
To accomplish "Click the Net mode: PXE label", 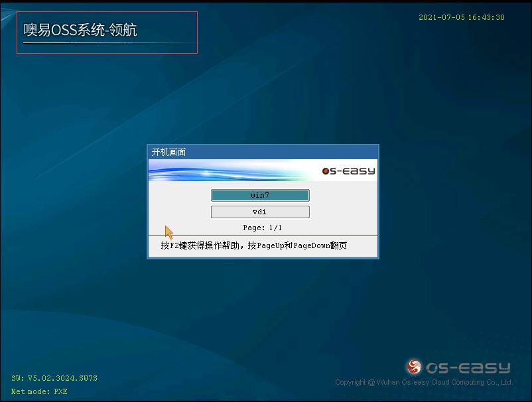I will (39, 391).
